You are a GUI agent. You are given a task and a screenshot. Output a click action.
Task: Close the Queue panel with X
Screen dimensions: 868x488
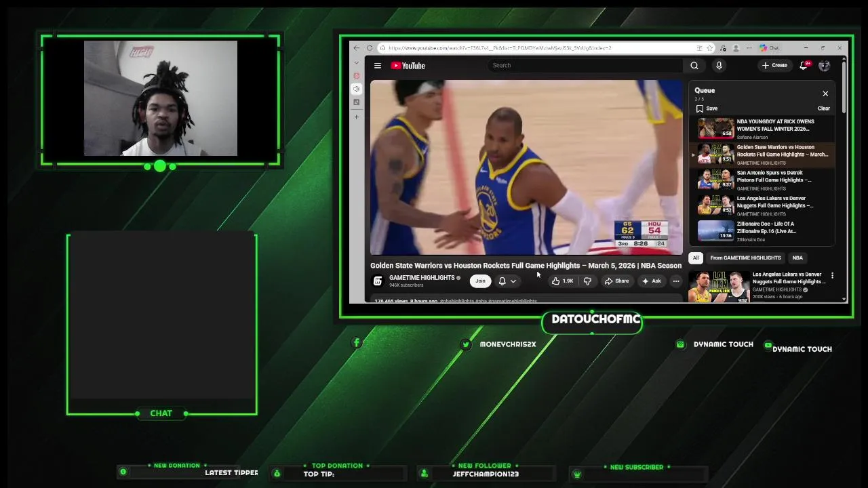pyautogui.click(x=825, y=94)
